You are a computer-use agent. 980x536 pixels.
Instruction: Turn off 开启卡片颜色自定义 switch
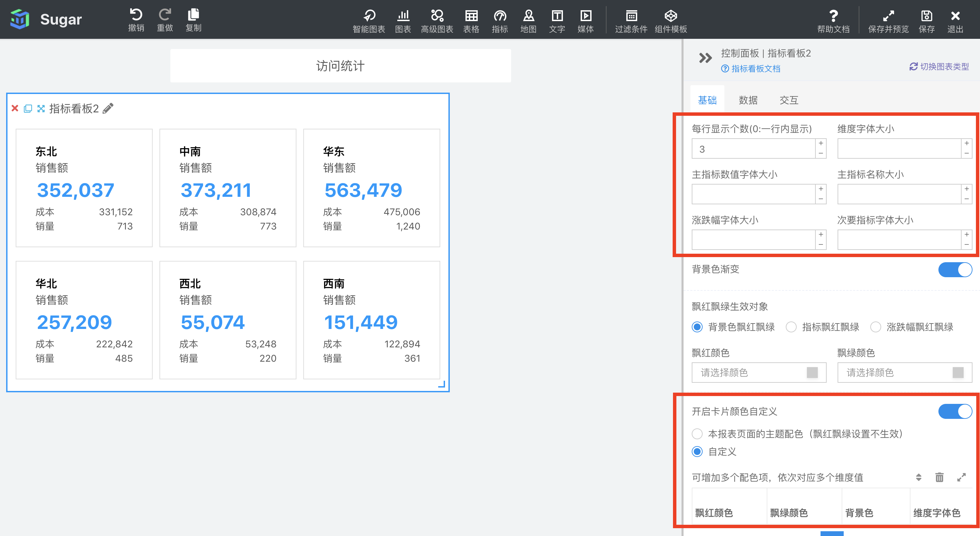pyautogui.click(x=955, y=411)
